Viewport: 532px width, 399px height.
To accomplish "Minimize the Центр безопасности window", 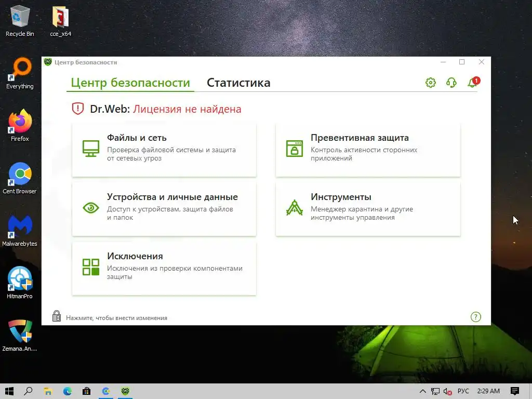I will [x=443, y=62].
